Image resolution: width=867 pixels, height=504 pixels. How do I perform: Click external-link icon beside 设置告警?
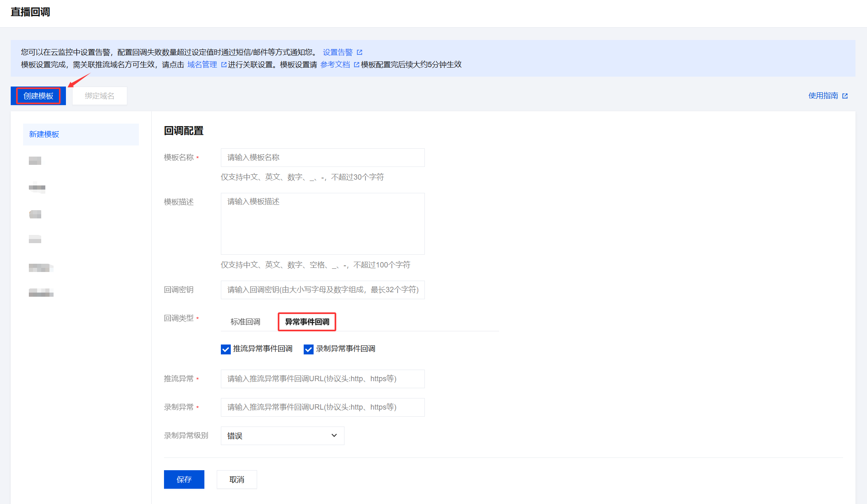click(359, 52)
